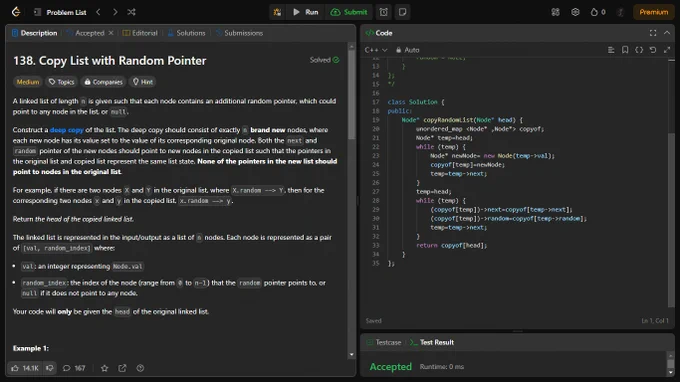680x382 pixels.
Task: Click the debugger icon beside Run
Action: coord(277,12)
